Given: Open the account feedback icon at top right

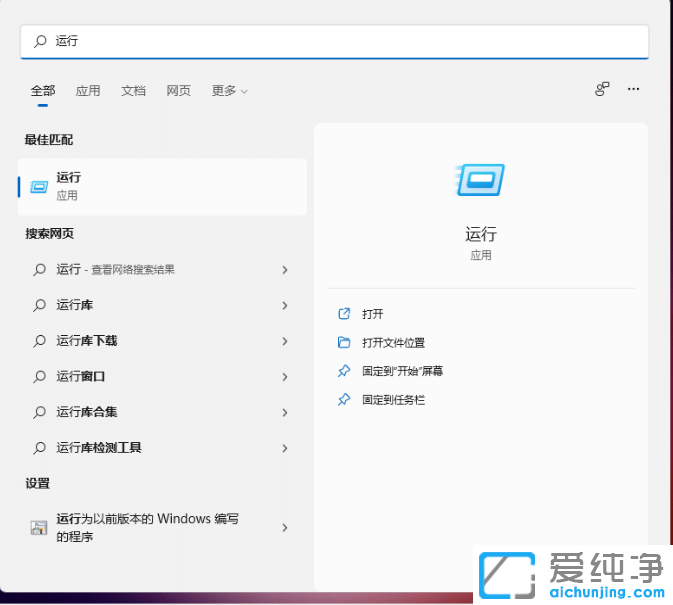Looking at the screenshot, I should (602, 89).
